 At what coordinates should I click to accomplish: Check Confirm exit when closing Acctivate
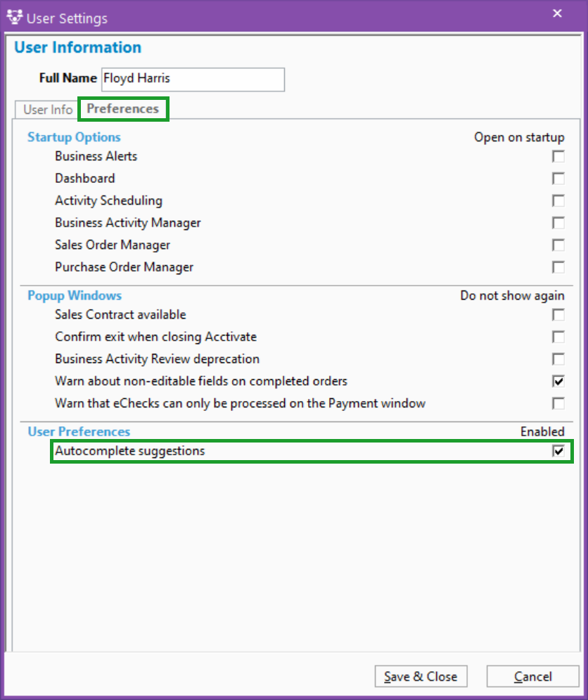point(558,337)
